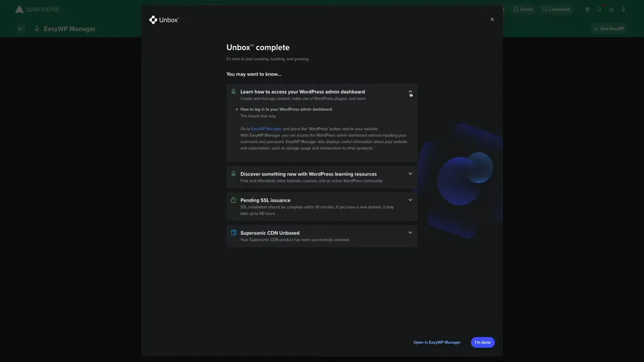Click the 'Supersonic CDN Unboxed' heading

(270, 233)
